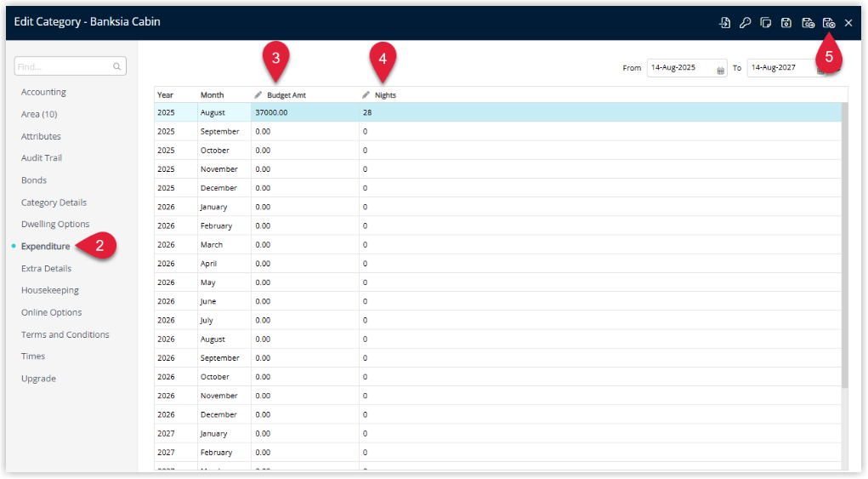Open the Extra Details section
The image size is (868, 479).
pyautogui.click(x=47, y=268)
